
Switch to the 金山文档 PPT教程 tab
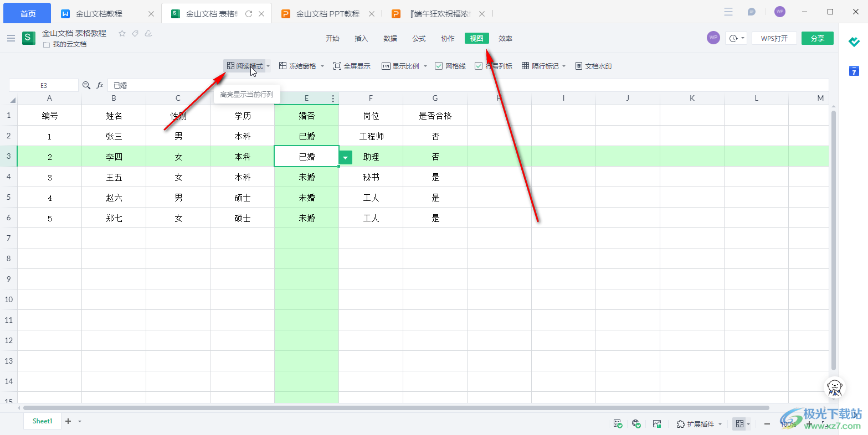pos(327,13)
